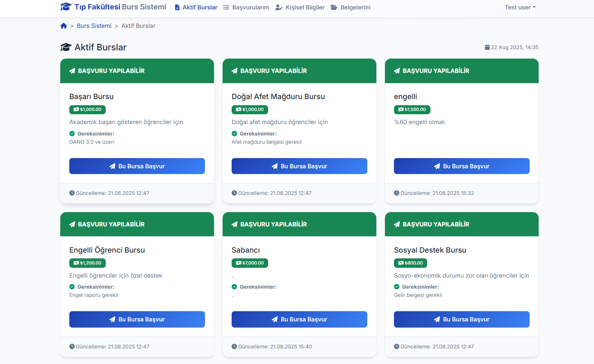Image resolution: width=594 pixels, height=364 pixels.
Task: Click the "22 Aug 2025, 14:35" date text
Action: click(x=515, y=47)
